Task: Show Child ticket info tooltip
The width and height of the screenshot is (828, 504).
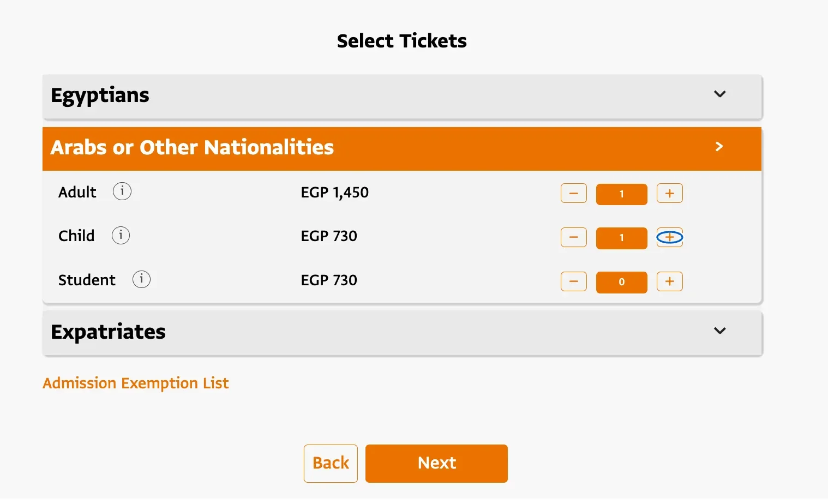Action: [x=121, y=236]
